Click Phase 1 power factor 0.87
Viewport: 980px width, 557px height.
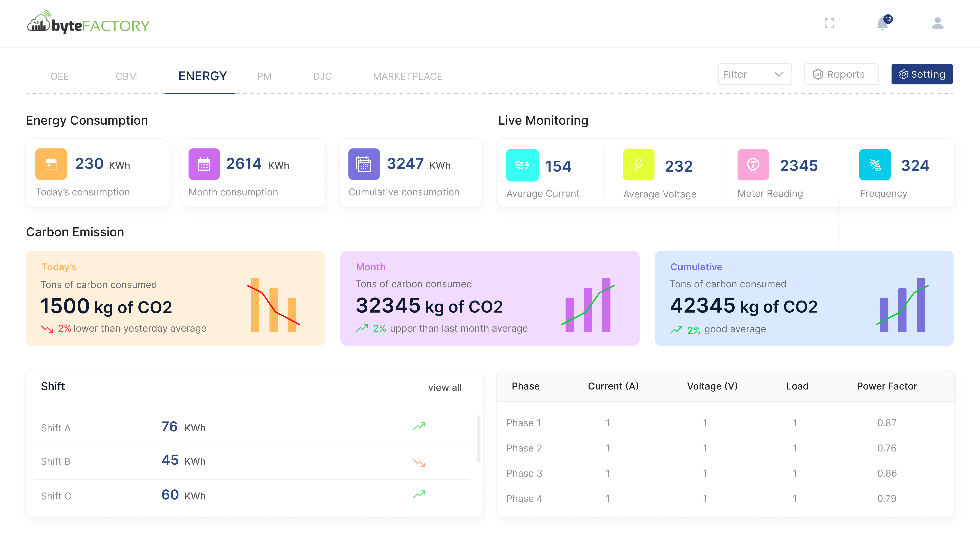pos(887,423)
